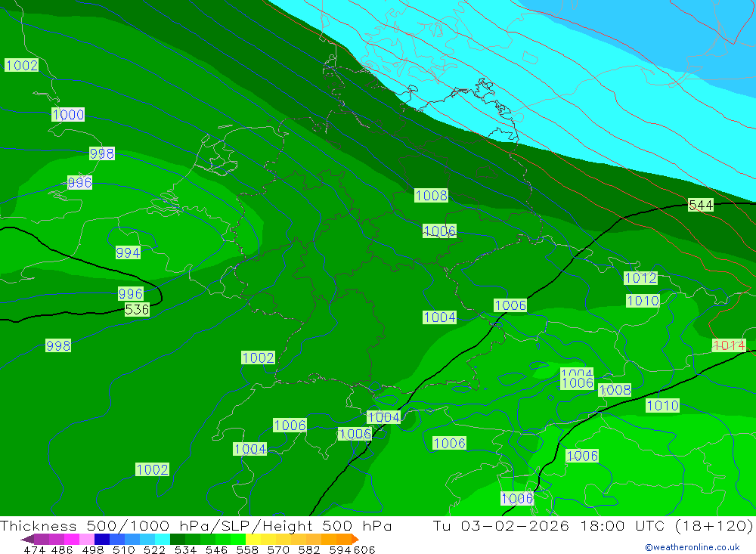Click the date text 'Tu 03-02-2026 18:00 UTC'
The height and width of the screenshot is (554, 756).
point(549,525)
